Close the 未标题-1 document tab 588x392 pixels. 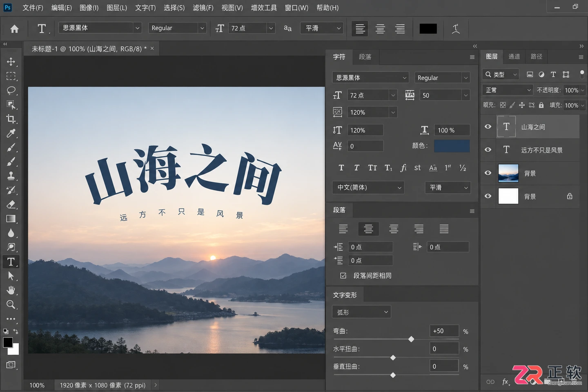tap(152, 48)
